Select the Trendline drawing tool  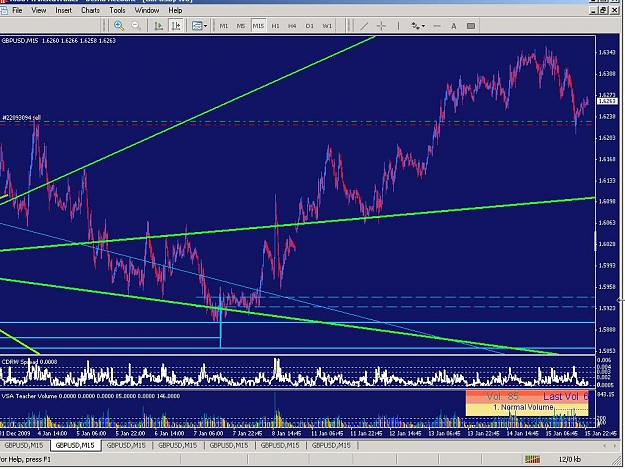(x=364, y=26)
